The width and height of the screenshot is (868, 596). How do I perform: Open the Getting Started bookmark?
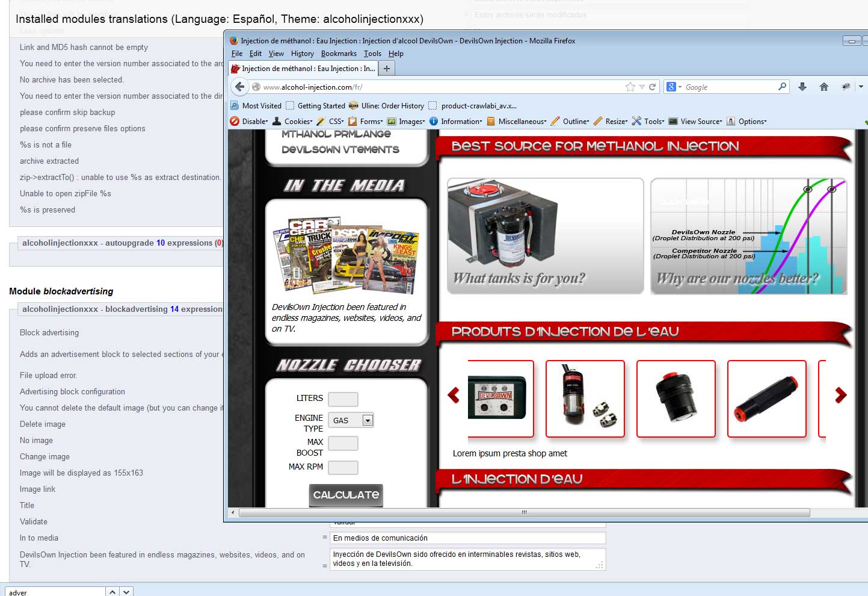(x=316, y=105)
